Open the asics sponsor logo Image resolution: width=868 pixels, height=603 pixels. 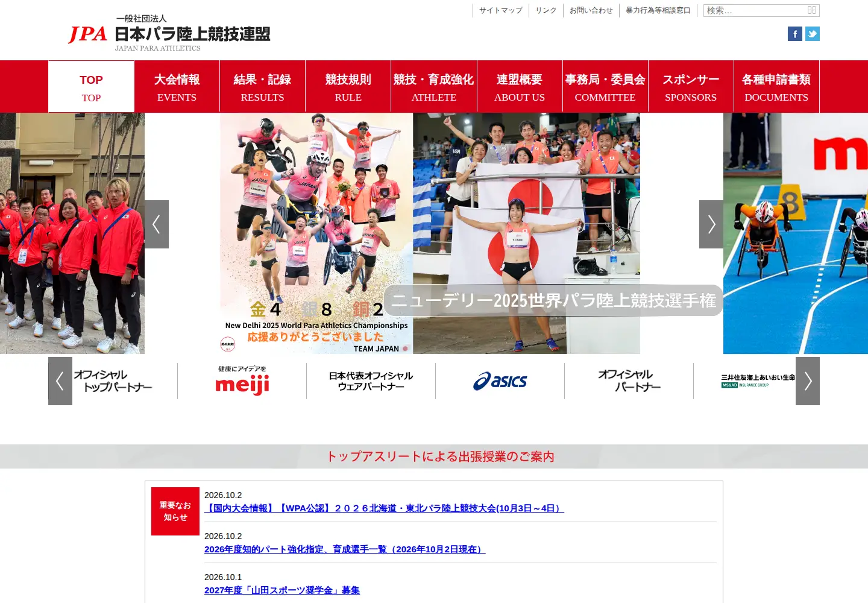pyautogui.click(x=500, y=381)
